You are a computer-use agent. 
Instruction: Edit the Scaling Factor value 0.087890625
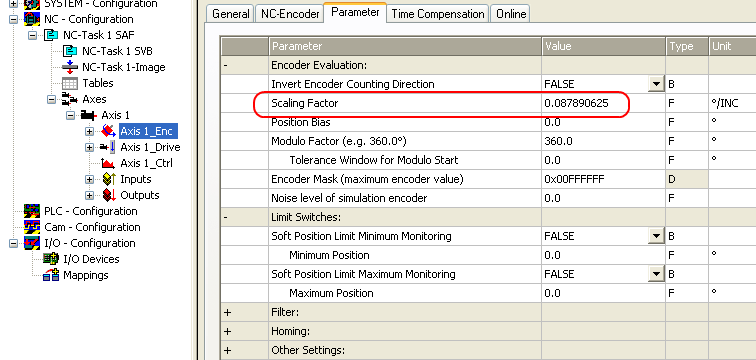pos(603,103)
